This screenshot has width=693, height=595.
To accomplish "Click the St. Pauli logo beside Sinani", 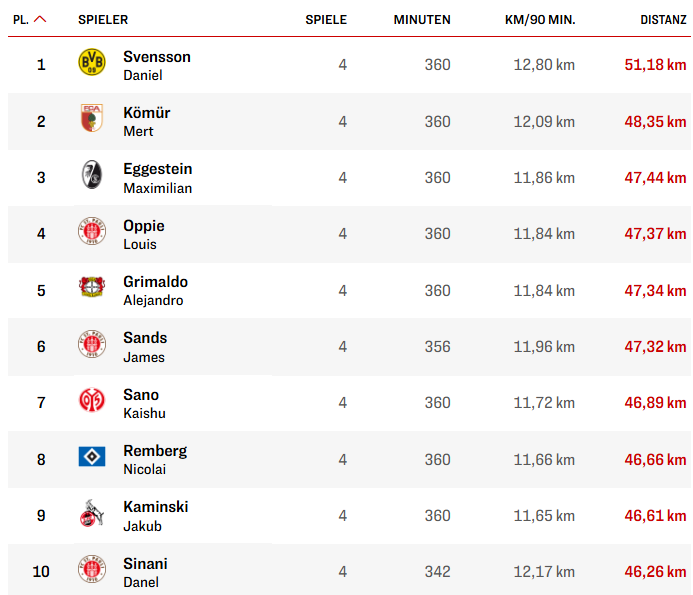I will click(91, 571).
